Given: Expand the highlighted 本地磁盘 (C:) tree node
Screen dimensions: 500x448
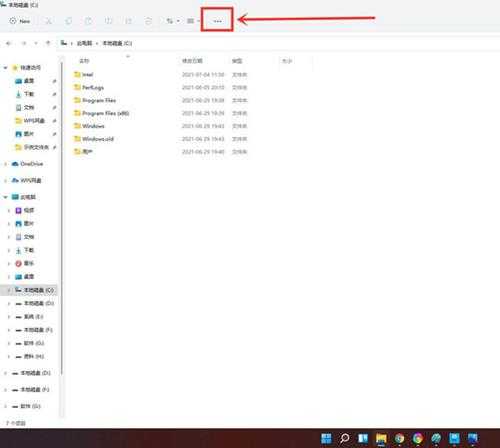Looking at the screenshot, I should point(9,290).
